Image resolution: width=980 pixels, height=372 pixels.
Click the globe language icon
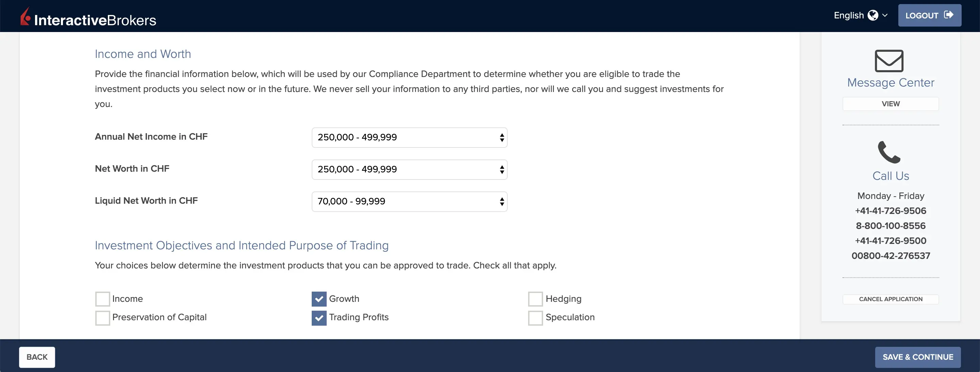873,15
